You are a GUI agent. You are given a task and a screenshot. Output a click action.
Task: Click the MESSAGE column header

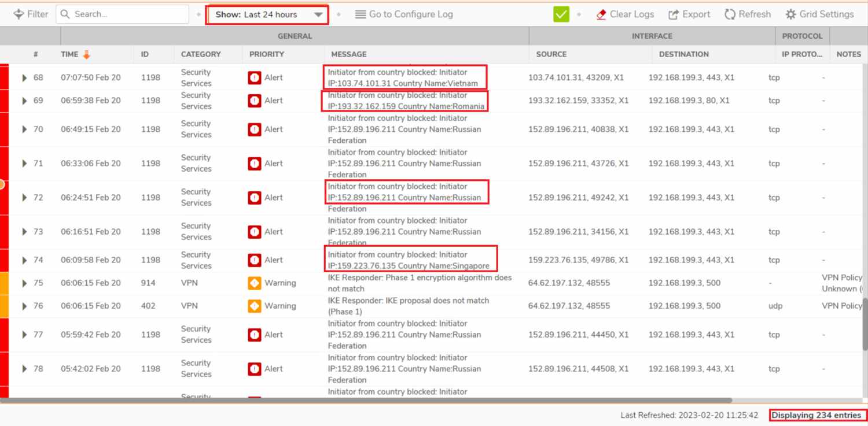pos(348,54)
